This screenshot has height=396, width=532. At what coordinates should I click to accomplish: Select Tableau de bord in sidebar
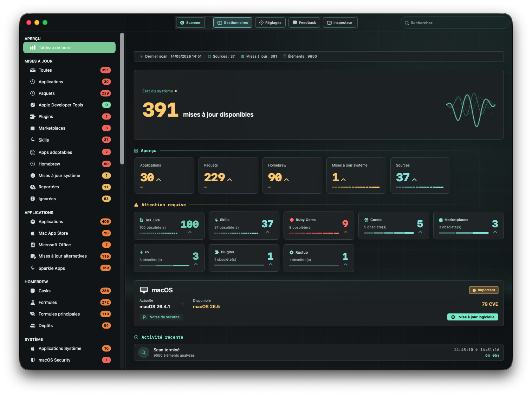coord(69,47)
